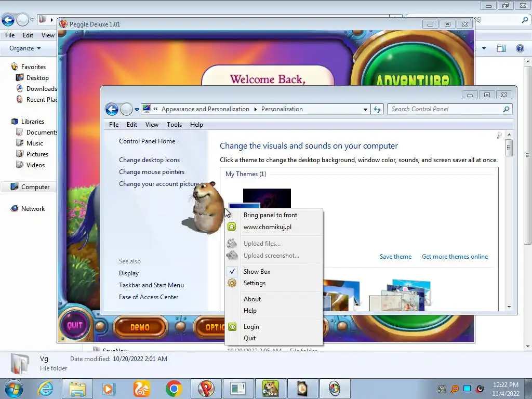
Task: Click the search magnifier in Search Control Panel box
Action: click(506, 109)
